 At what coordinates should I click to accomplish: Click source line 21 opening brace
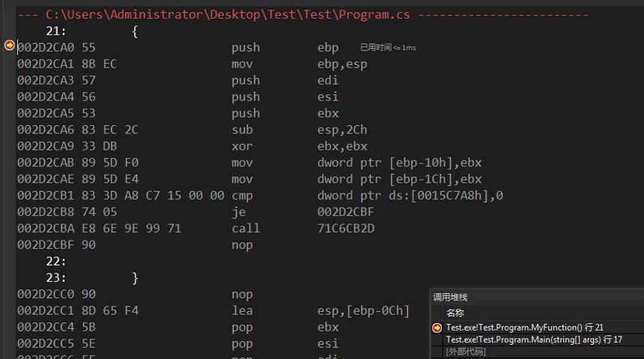click(135, 31)
